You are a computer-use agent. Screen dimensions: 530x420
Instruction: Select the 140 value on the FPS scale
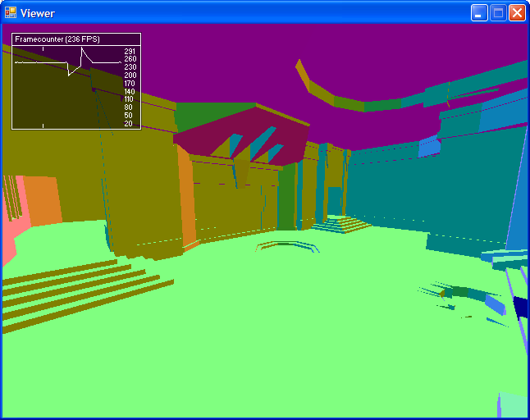130,92
